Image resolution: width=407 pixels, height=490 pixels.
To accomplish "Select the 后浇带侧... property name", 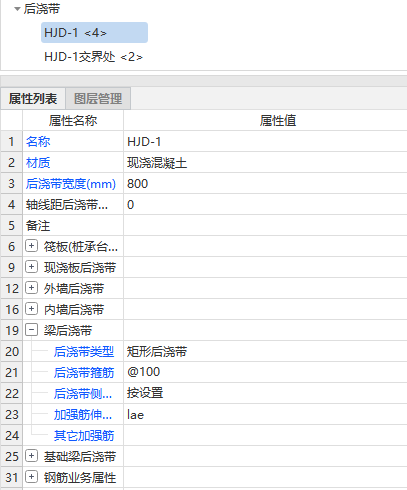I will tap(83, 394).
